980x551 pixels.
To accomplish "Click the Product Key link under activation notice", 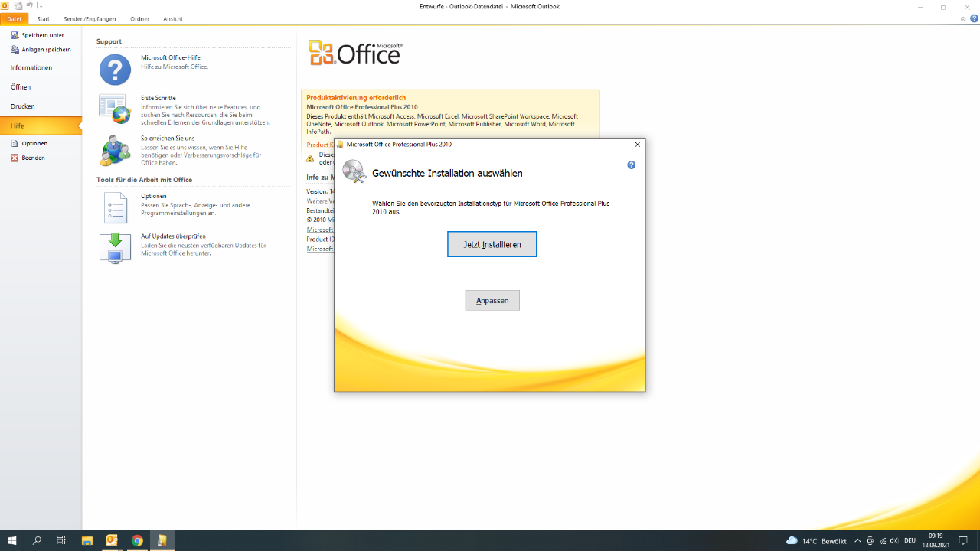I will pos(320,145).
